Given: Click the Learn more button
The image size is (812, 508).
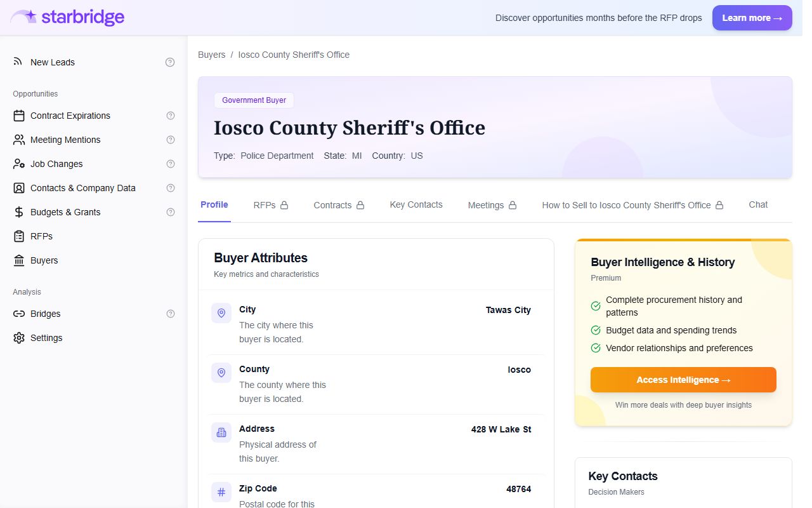Looking at the screenshot, I should pos(752,18).
